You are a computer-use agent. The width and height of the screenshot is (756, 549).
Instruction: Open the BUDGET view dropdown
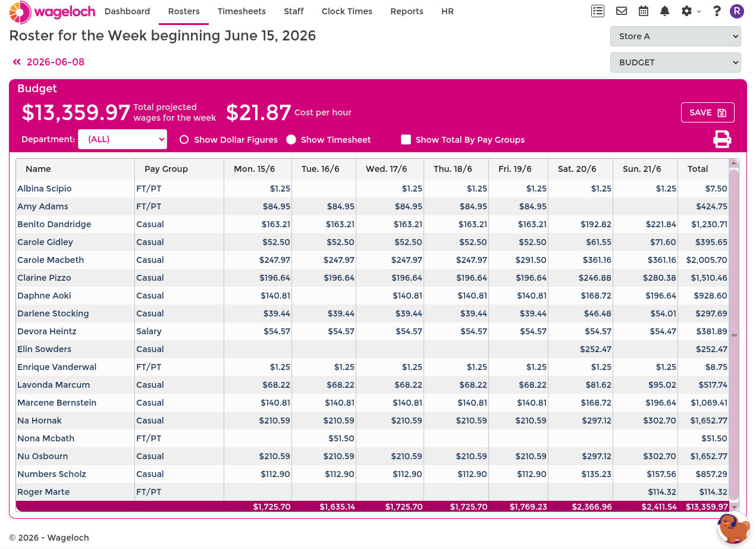click(675, 62)
